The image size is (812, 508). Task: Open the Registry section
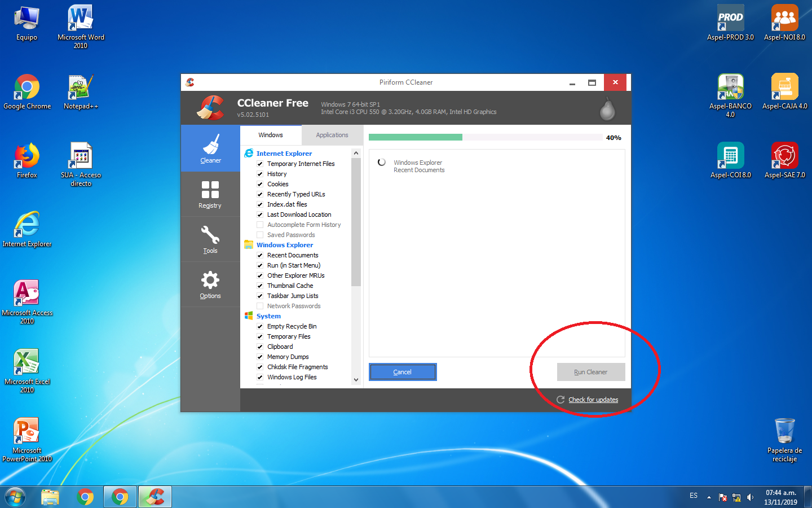tap(210, 194)
